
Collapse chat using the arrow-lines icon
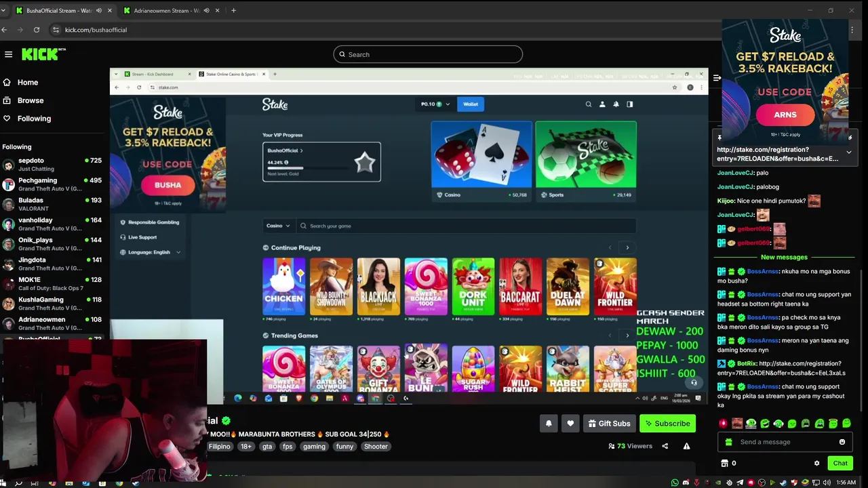click(717, 78)
